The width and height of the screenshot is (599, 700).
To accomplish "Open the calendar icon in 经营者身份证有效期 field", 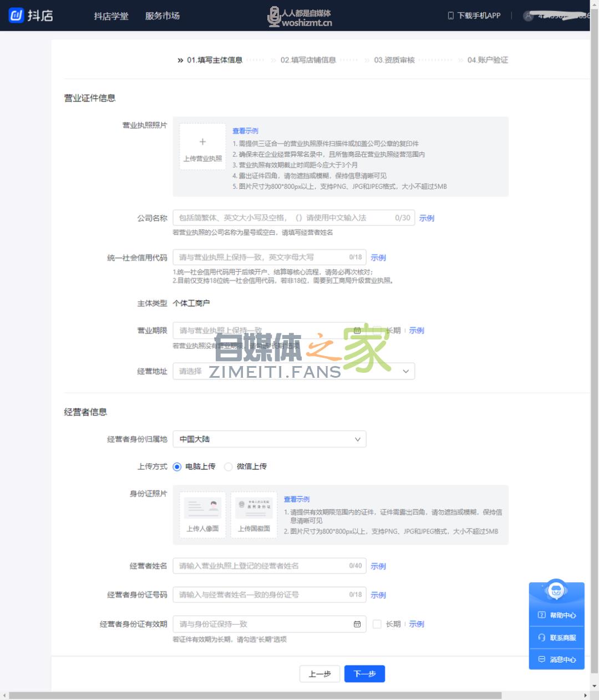I will [357, 623].
